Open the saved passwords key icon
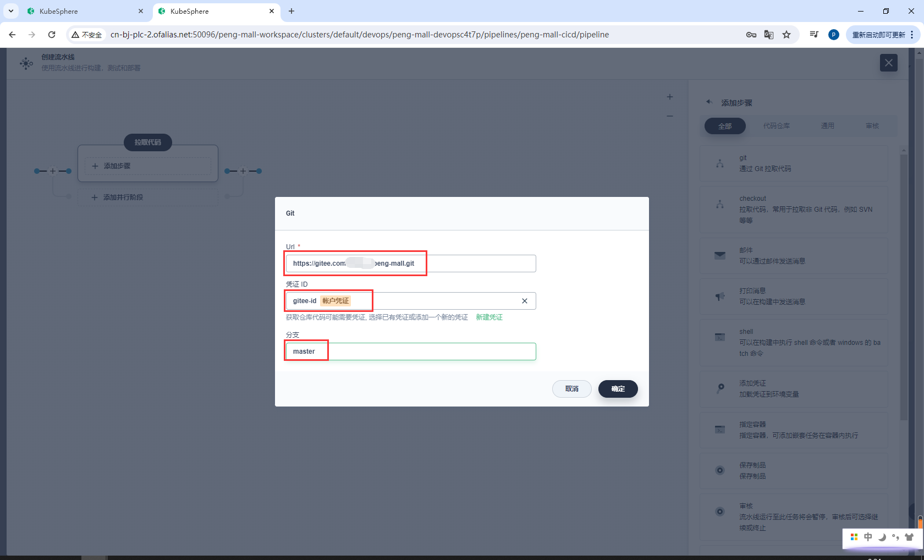 751,35
